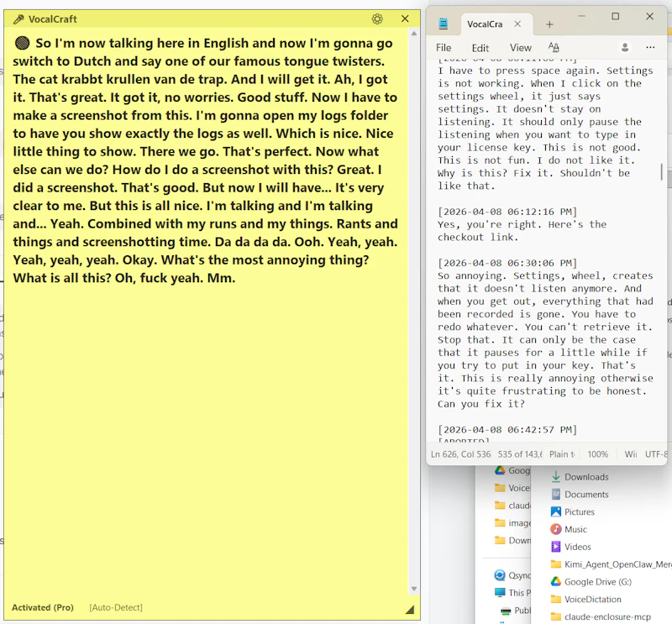Click the 06:42:57 PM timestamp line
This screenshot has width=672, height=624.
[507, 429]
